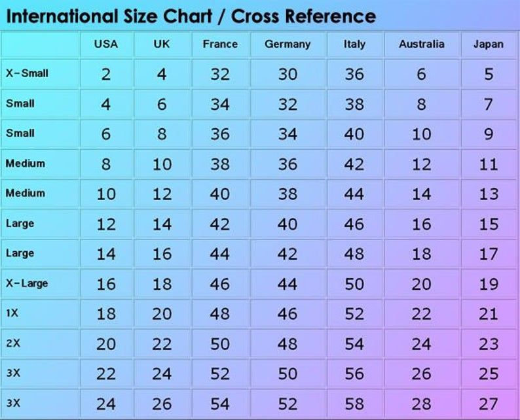Click the Italy column header
Screen dimensions: 520x420
(354, 44)
